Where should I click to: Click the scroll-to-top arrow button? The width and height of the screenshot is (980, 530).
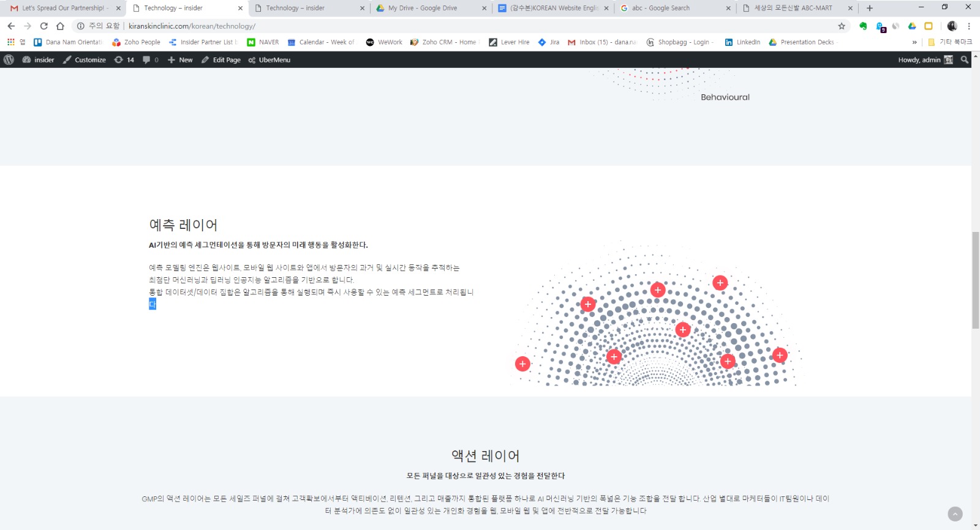pyautogui.click(x=955, y=514)
